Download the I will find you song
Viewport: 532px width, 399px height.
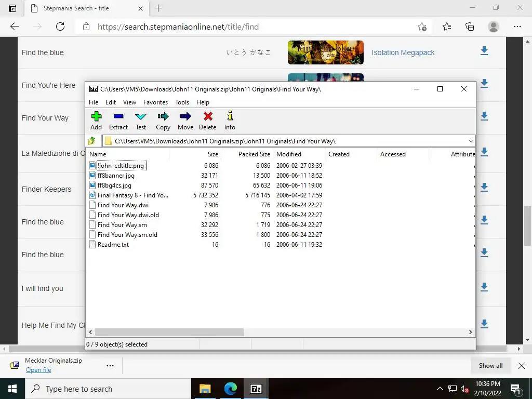[x=484, y=287]
